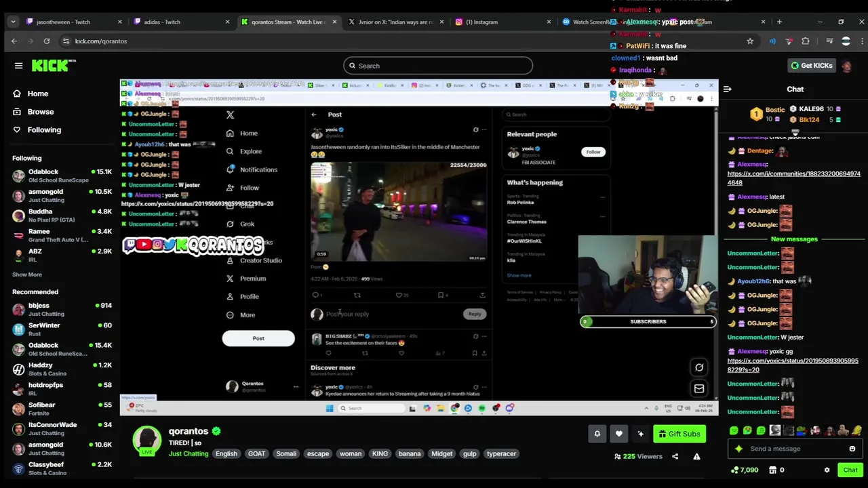Jump to New messages in chat
Screen dimensions: 868x488
click(x=794, y=239)
